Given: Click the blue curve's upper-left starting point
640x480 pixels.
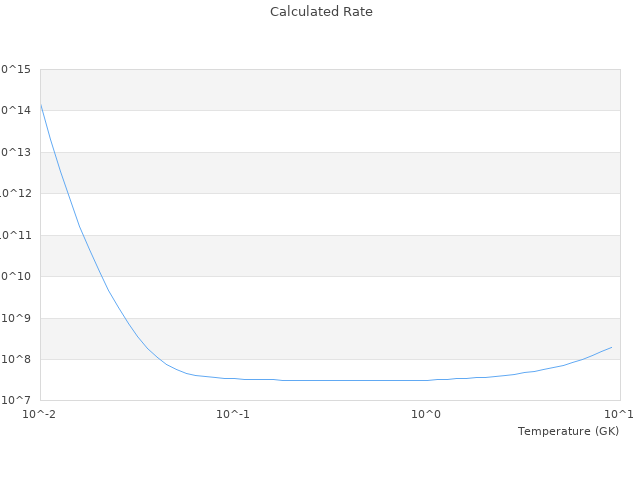Looking at the screenshot, I should click(x=41, y=104).
